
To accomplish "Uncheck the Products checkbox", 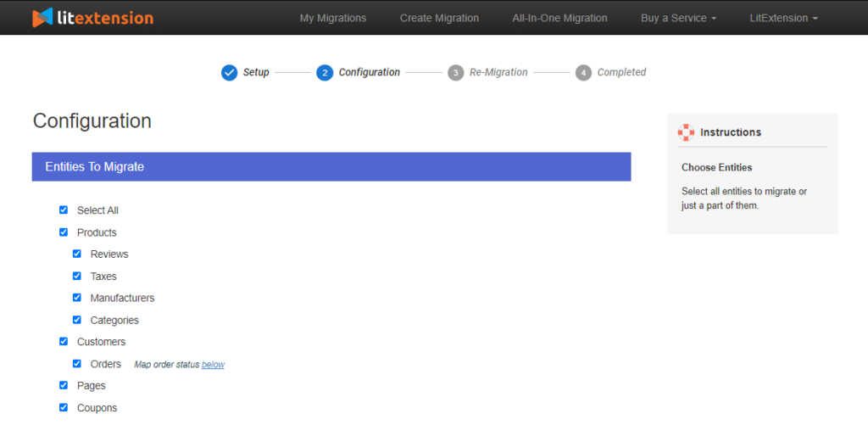I will click(x=64, y=232).
